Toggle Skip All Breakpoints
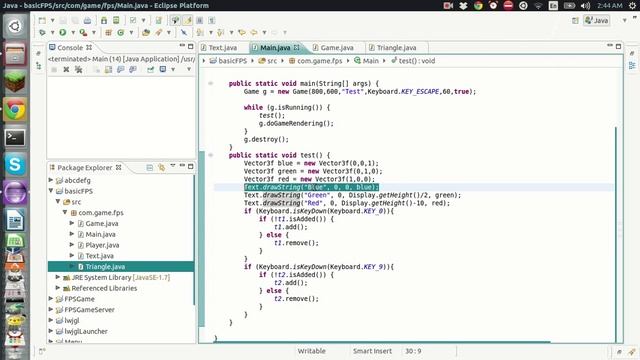The image size is (640, 360). click(184, 33)
